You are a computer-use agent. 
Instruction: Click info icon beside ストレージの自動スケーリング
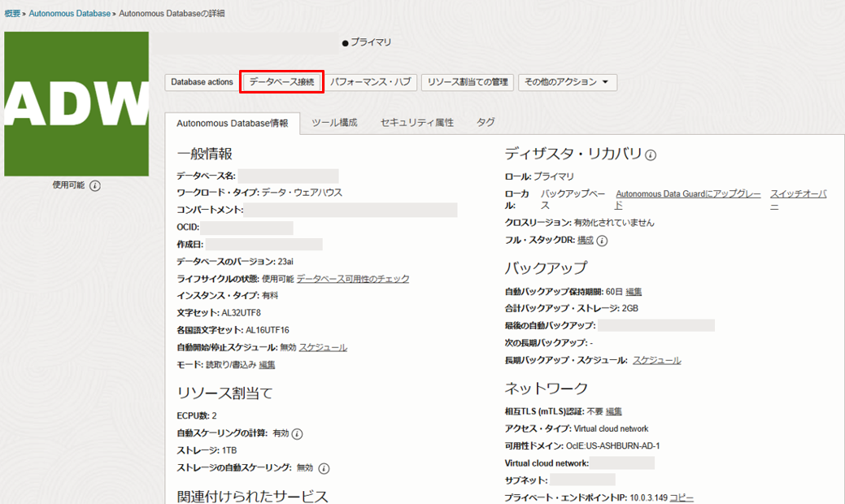click(x=324, y=468)
